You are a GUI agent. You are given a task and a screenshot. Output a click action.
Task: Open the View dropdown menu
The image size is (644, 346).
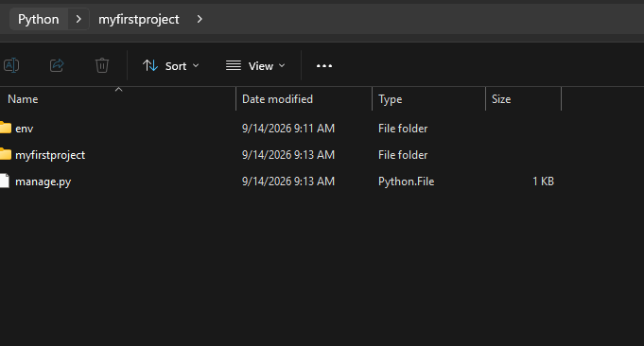255,65
